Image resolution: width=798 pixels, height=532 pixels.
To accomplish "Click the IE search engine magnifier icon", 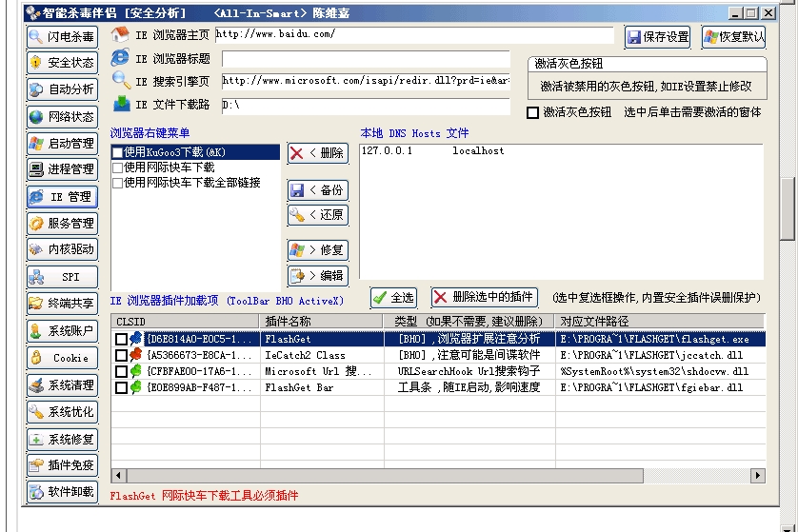I will (x=121, y=80).
